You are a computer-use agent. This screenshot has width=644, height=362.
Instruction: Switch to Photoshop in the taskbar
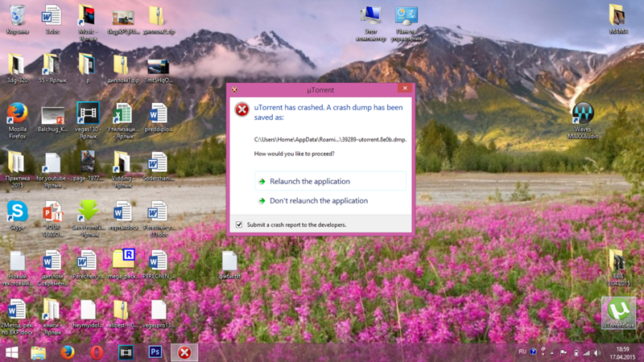[155, 352]
